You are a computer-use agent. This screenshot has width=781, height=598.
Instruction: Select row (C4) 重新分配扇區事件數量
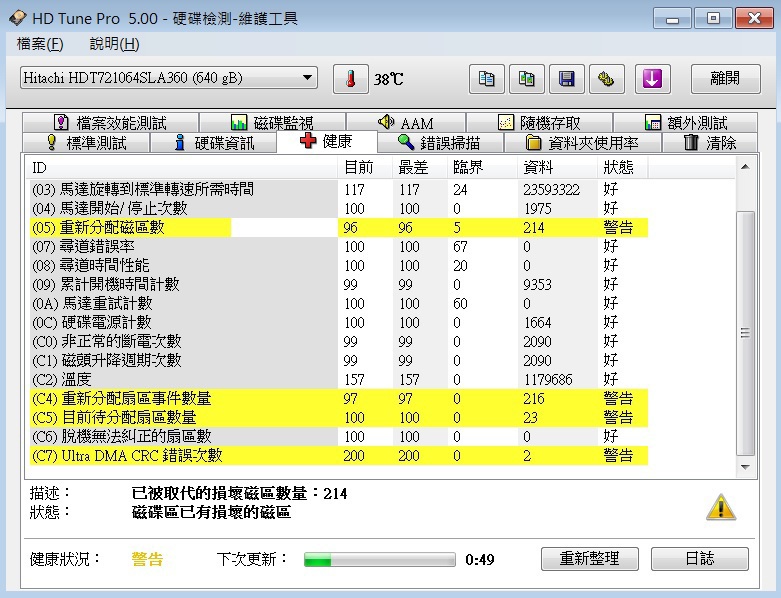[339, 398]
